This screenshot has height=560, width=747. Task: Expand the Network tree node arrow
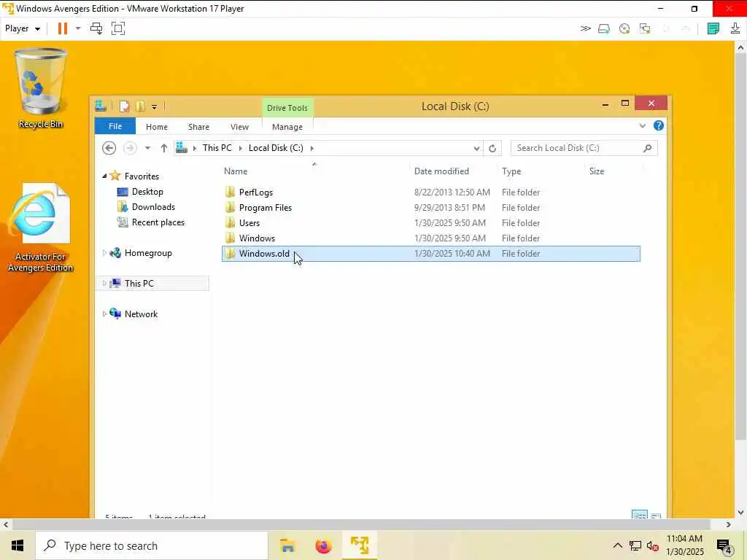click(x=104, y=314)
